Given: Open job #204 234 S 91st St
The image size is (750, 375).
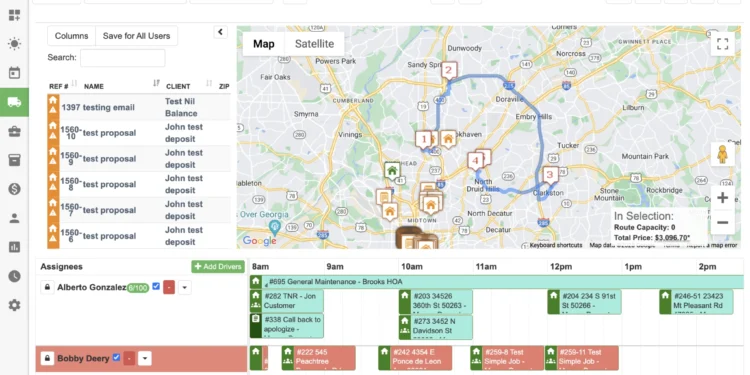Looking at the screenshot, I should point(585,301).
